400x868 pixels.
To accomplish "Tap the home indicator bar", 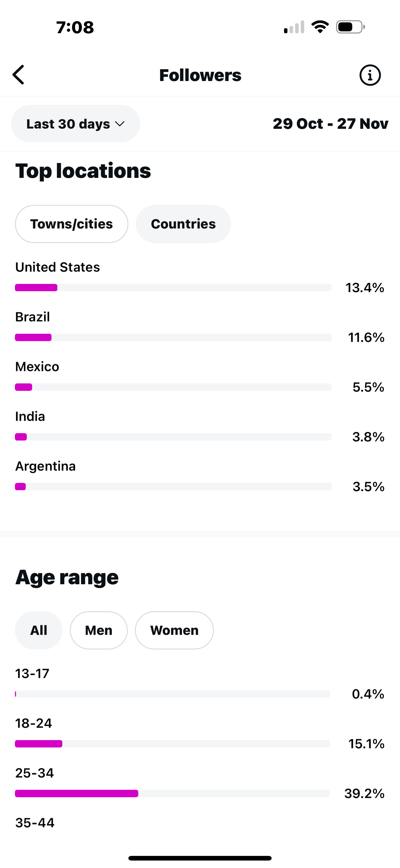I will (200, 858).
